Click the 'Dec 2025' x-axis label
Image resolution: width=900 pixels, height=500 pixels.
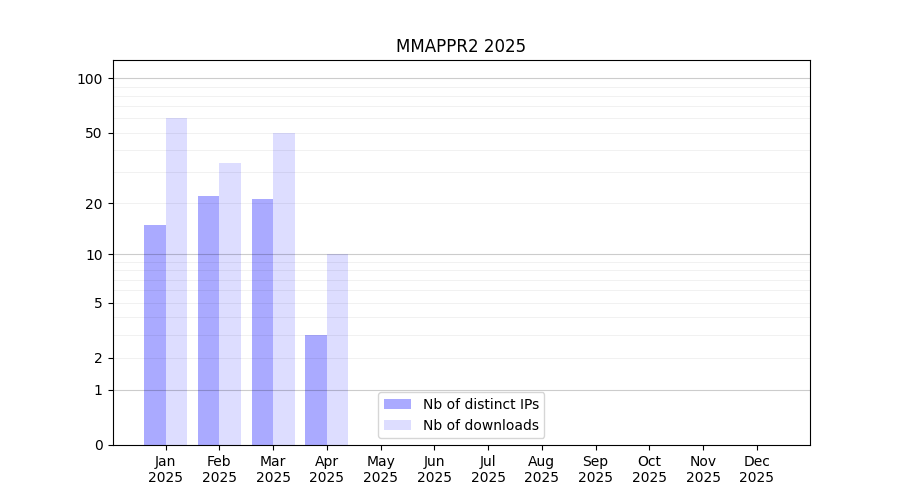coord(756,469)
